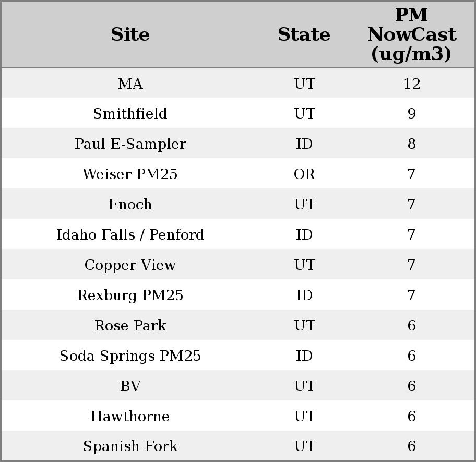Click the Site column header
476x462 pixels.
point(130,35)
